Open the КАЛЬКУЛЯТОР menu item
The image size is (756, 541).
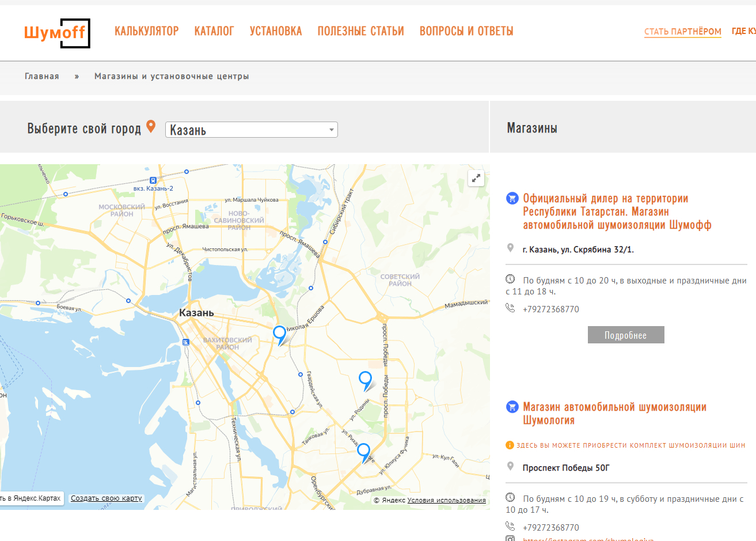pyautogui.click(x=146, y=31)
